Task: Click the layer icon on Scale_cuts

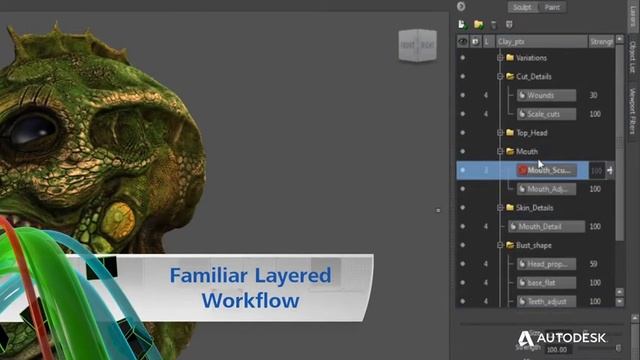Action: coord(522,114)
